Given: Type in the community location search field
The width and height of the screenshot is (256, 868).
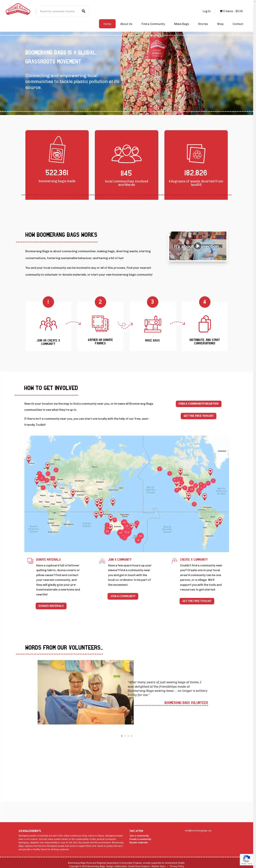Looking at the screenshot, I should 58,11.
